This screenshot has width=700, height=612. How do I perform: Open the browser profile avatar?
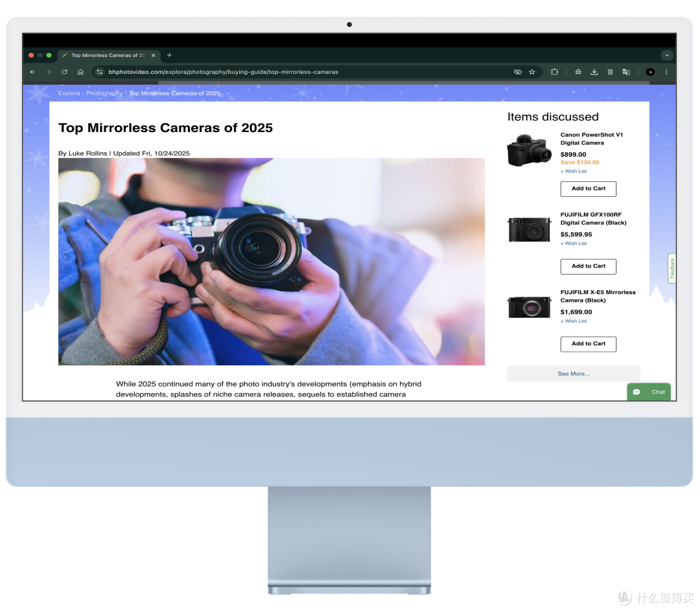(x=651, y=72)
